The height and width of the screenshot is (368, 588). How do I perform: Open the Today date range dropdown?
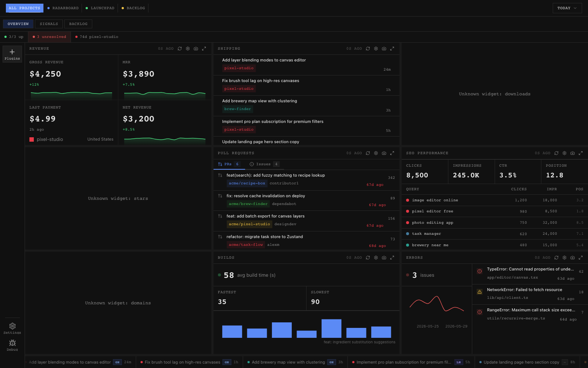(x=567, y=8)
